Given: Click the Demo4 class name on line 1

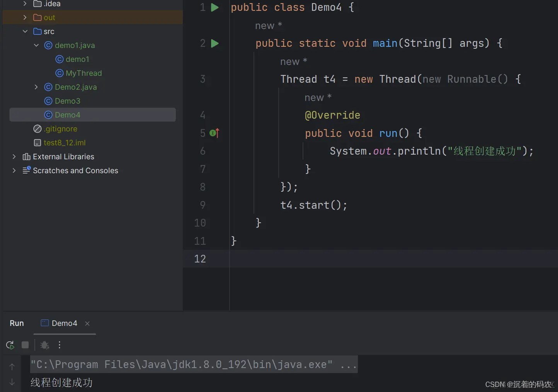Looking at the screenshot, I should coord(327,7).
